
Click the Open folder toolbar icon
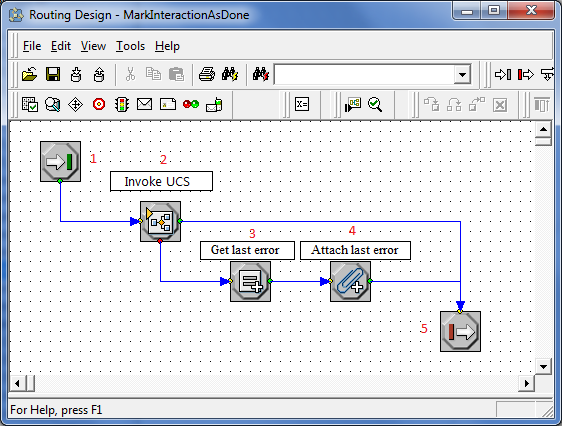click(29, 75)
